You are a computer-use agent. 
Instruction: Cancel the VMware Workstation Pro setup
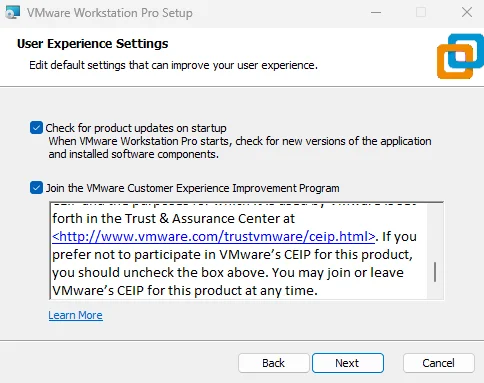tap(438, 363)
